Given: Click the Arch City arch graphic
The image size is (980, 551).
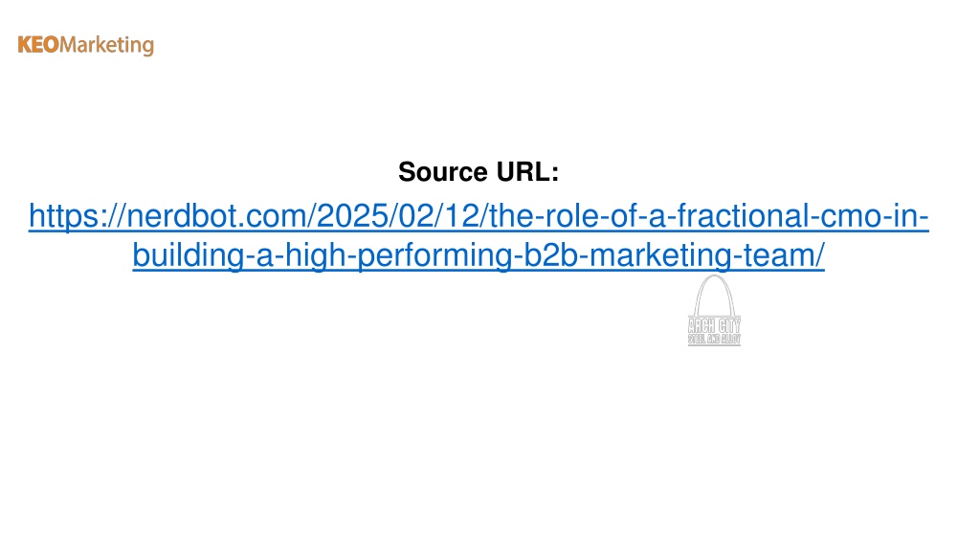Looking at the screenshot, I should coord(714,296).
